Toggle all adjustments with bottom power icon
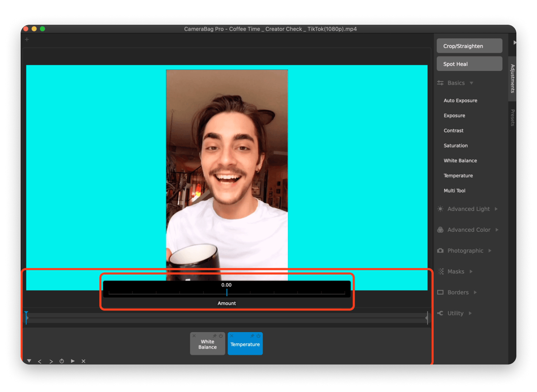 point(62,361)
